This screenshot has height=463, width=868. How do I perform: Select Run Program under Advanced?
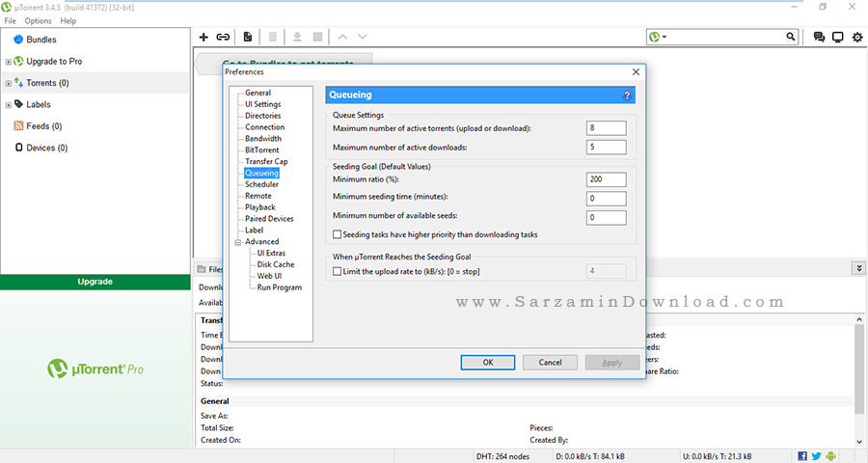pyautogui.click(x=280, y=287)
